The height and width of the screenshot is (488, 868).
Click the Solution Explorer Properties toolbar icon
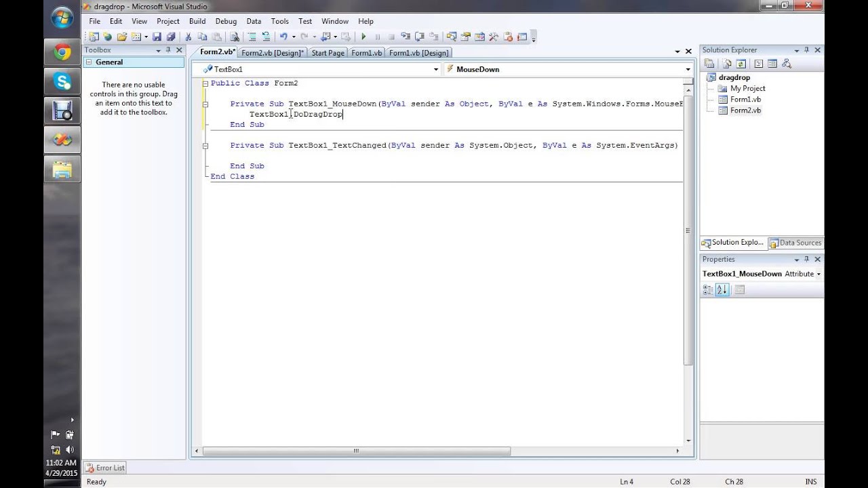(709, 64)
